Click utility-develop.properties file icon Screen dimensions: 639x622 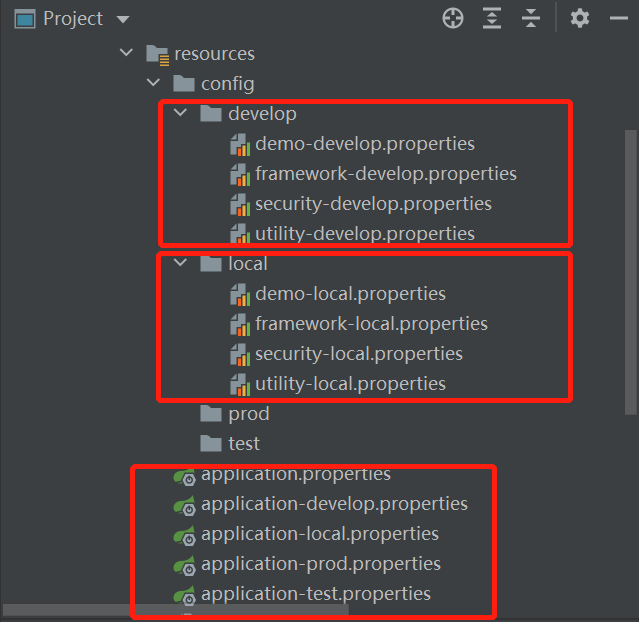point(240,234)
